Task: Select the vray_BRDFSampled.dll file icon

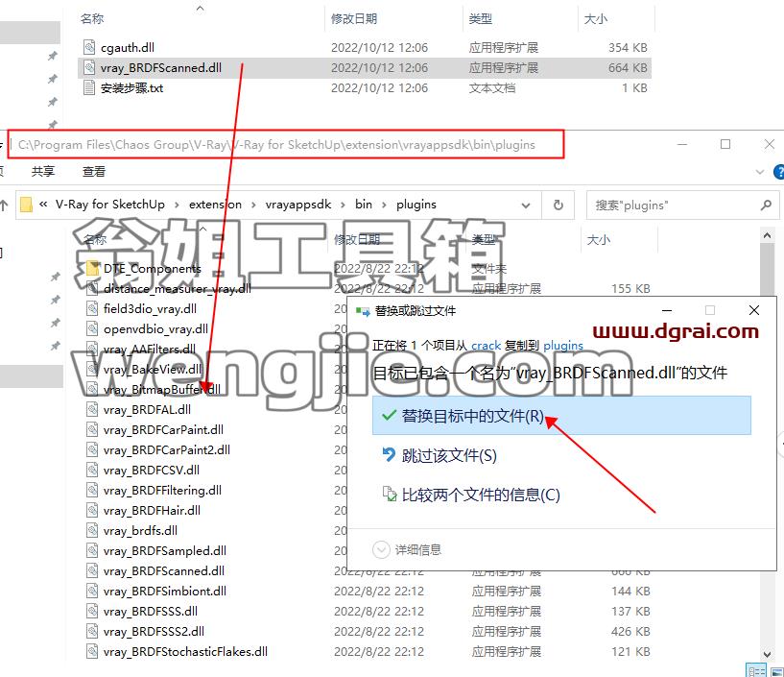Action: pyautogui.click(x=92, y=551)
